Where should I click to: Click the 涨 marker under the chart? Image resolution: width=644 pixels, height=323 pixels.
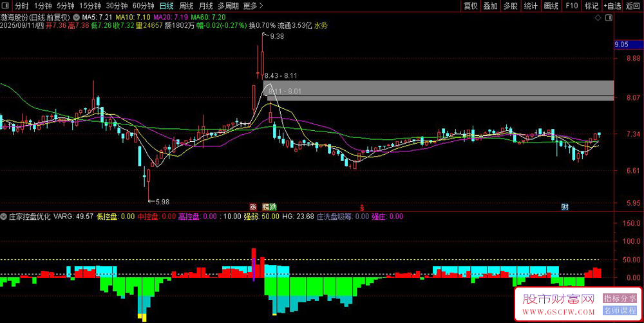(x=253, y=207)
